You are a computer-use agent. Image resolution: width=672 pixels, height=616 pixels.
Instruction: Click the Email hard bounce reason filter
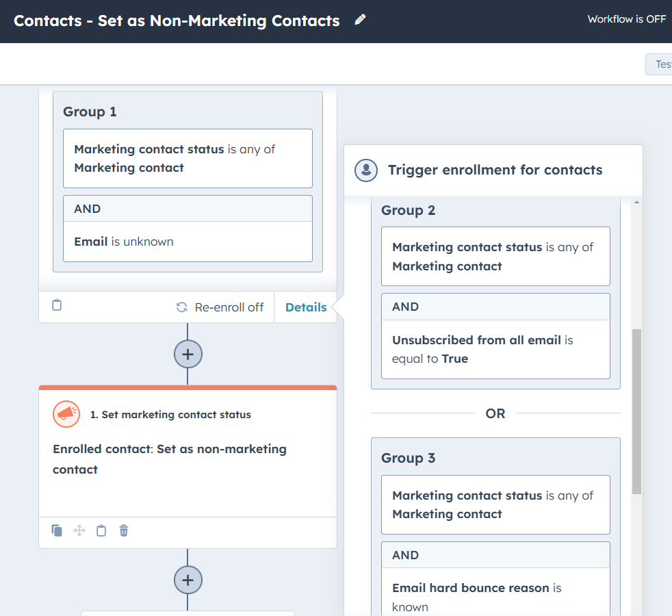pos(495,596)
